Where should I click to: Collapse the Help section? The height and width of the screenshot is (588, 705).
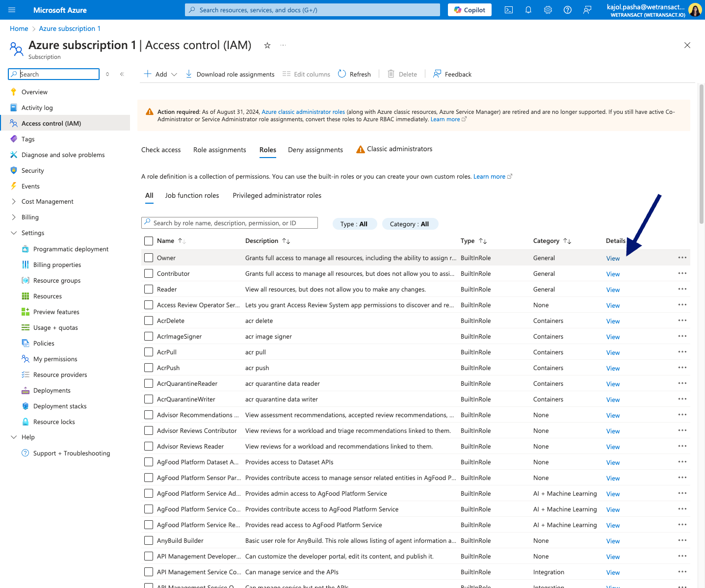pyautogui.click(x=14, y=437)
